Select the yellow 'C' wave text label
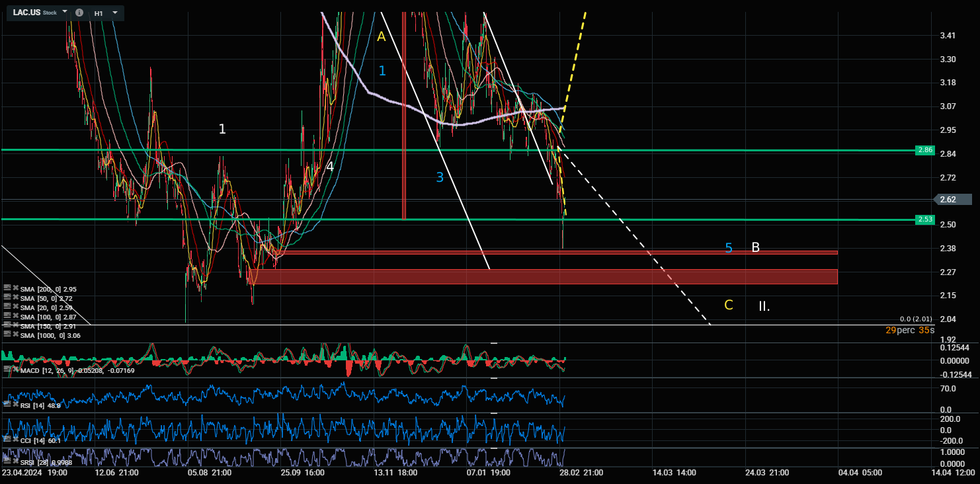Screen dimensions: 980x484 729,305
